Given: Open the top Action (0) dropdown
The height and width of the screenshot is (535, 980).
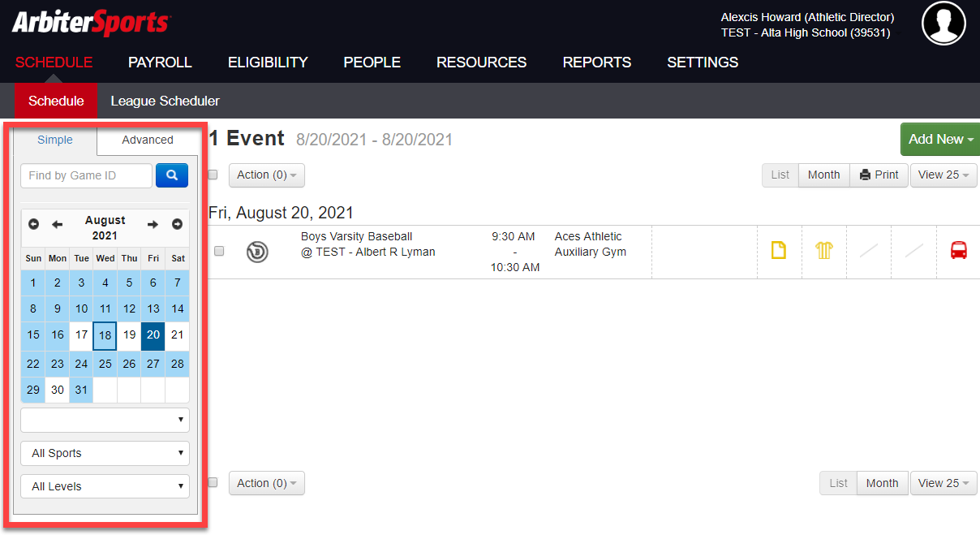Looking at the screenshot, I should 267,175.
